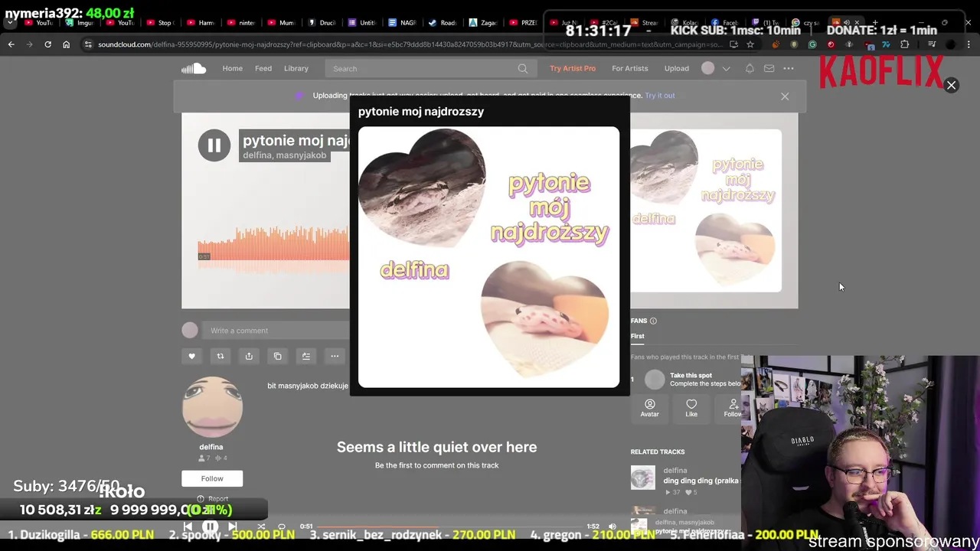The image size is (980, 551).
Task: Open the SoundCloud logo home link
Action: [194, 69]
